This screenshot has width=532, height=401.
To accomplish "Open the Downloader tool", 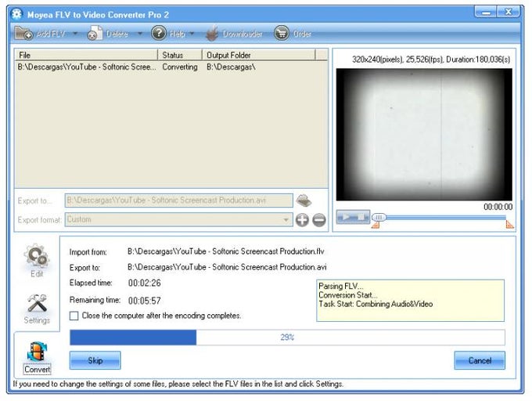I will click(234, 34).
